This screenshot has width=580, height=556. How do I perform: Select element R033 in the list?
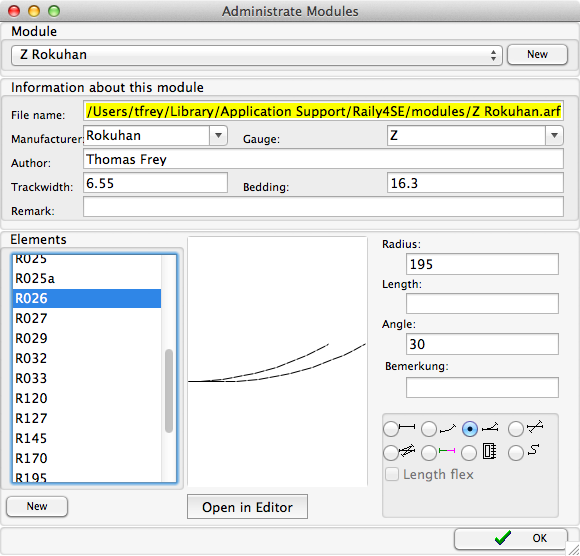pos(87,378)
